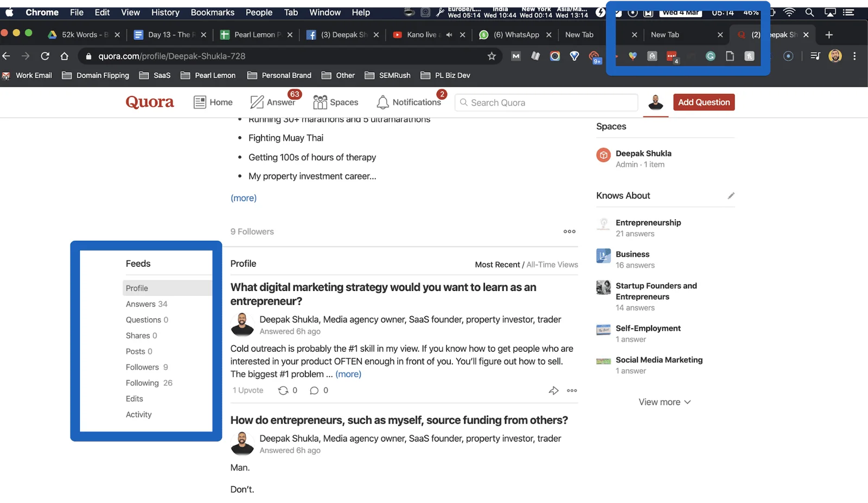The width and height of the screenshot is (868, 503).
Task: Switch to the WhatsApp tab
Action: [515, 35]
